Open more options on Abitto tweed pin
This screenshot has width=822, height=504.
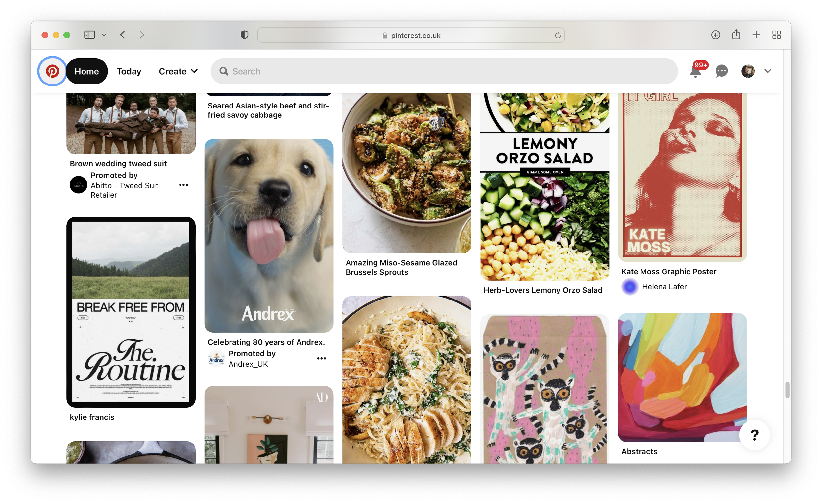tap(183, 185)
